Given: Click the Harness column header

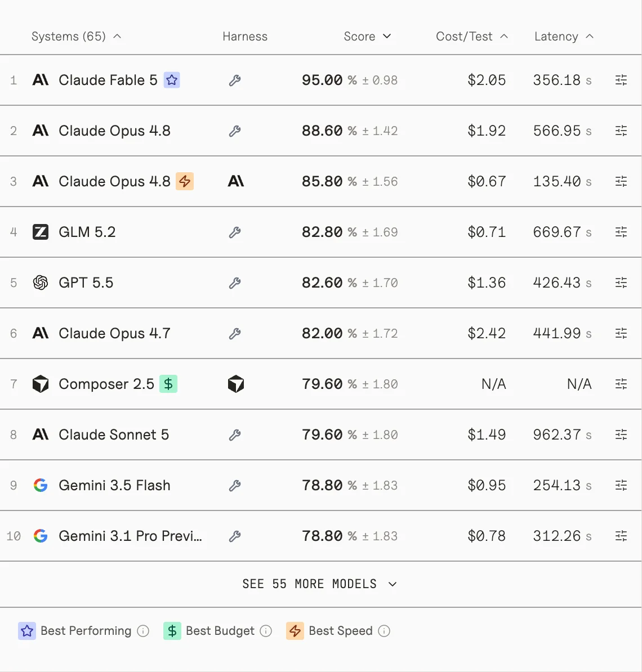Looking at the screenshot, I should point(245,37).
